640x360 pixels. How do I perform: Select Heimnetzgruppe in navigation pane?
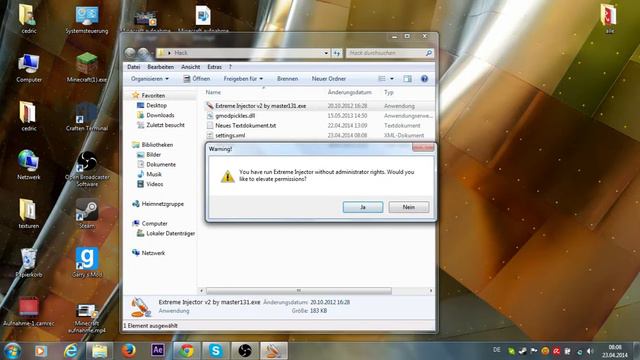[x=162, y=204]
